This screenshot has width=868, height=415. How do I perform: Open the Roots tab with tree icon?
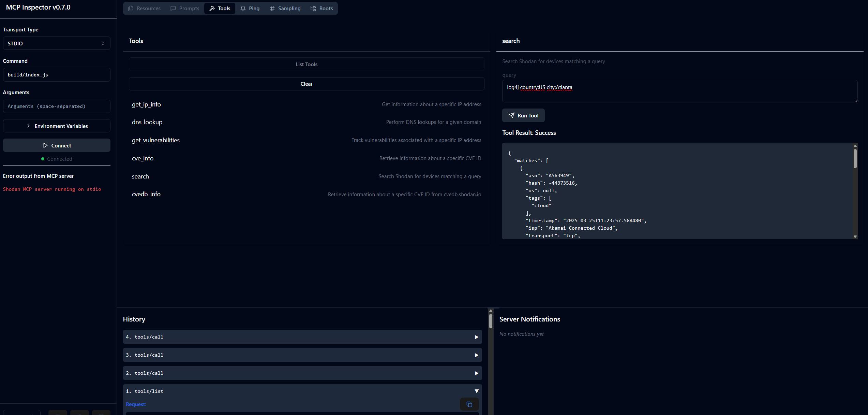coord(321,9)
